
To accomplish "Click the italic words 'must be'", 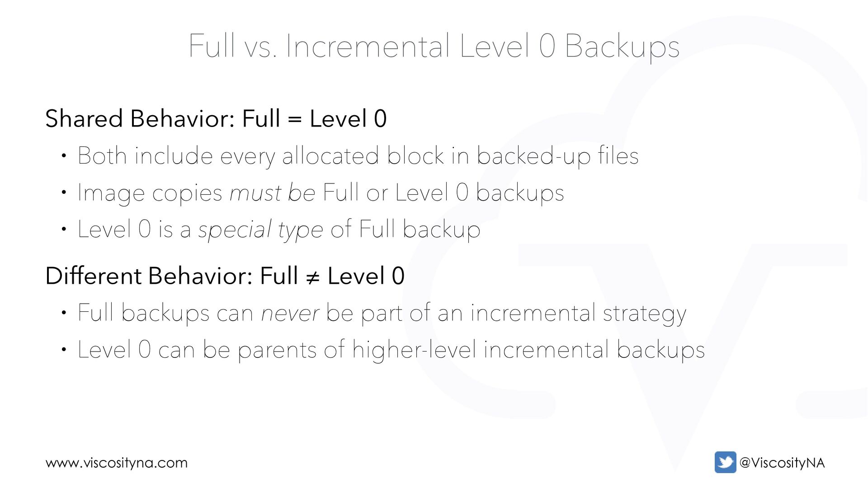I will click(x=272, y=193).
